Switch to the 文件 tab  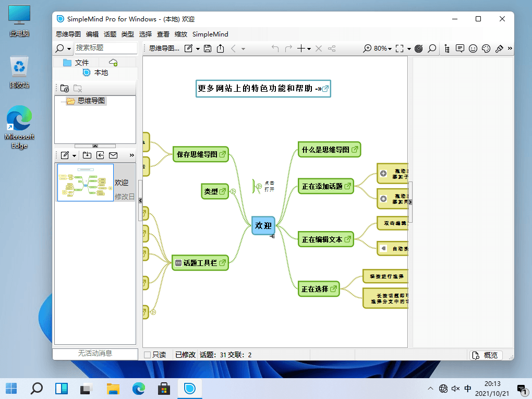76,63
